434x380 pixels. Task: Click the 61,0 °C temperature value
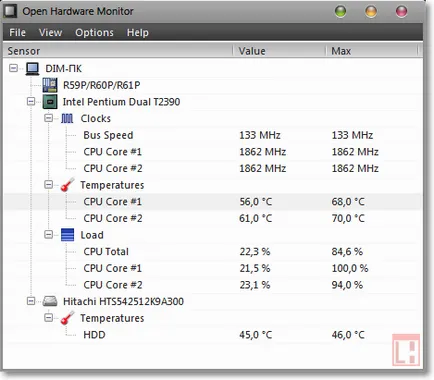[x=256, y=218]
